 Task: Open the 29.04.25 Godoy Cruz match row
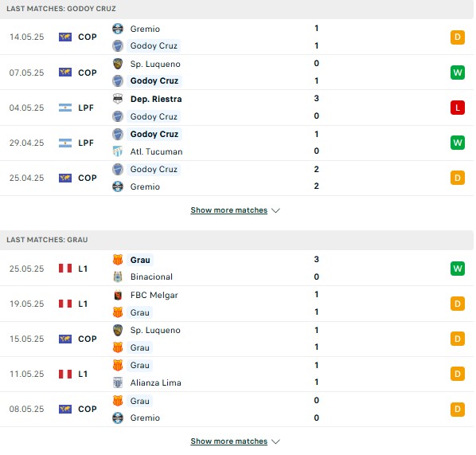pos(236,143)
